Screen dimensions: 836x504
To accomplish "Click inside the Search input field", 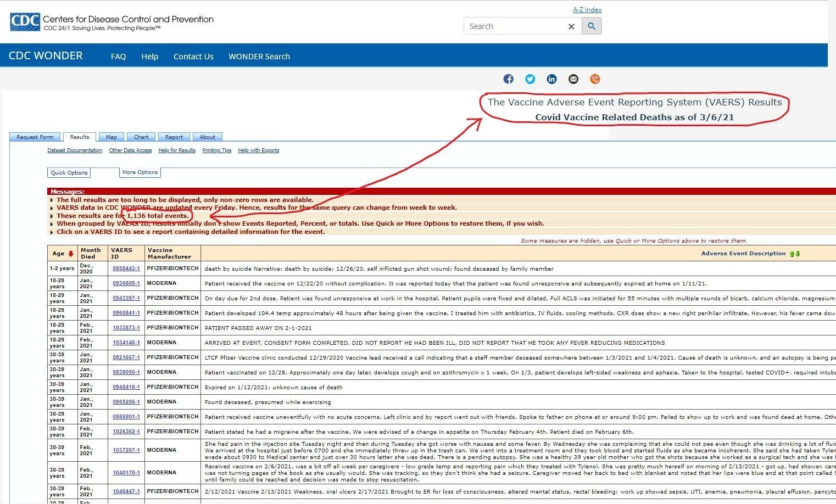I will pos(514,26).
